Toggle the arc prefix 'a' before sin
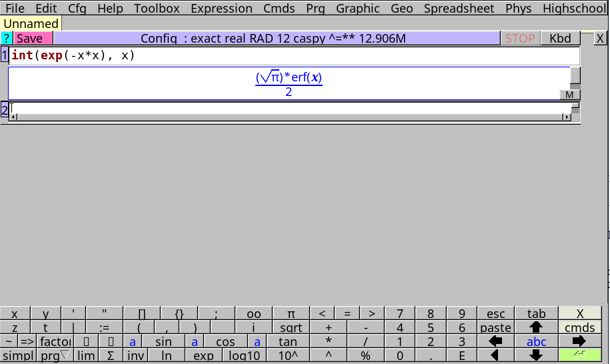Screen dimensions: 610x364 [133, 341]
